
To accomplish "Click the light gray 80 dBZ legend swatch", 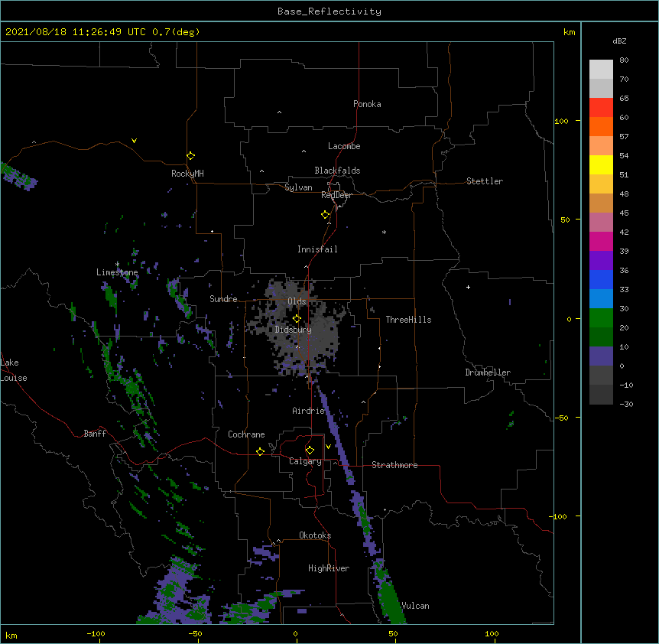I will tap(601, 70).
